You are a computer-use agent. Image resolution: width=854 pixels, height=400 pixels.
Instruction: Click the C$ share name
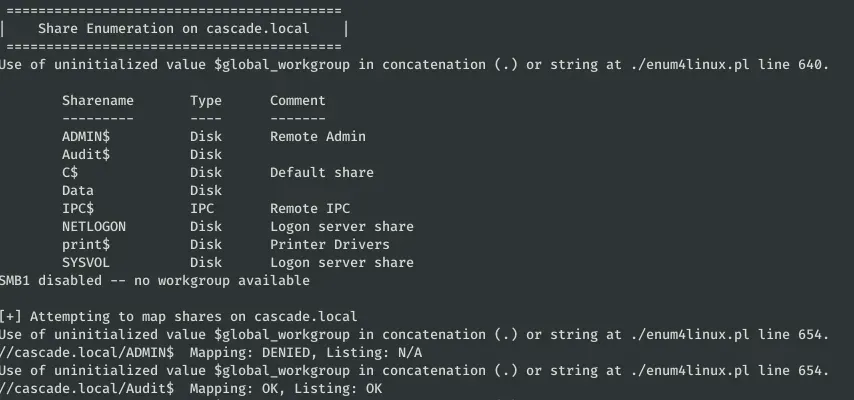click(70, 173)
